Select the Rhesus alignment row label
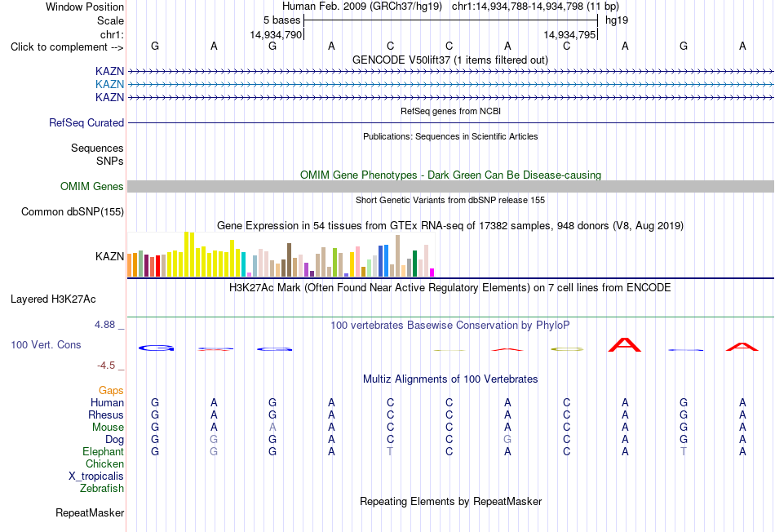775x532 pixels. (106, 415)
